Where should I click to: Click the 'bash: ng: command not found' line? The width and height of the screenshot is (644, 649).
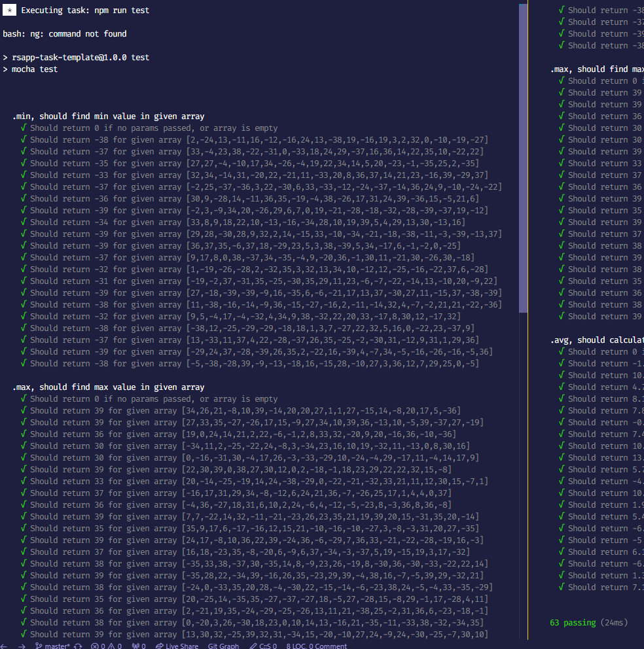tap(65, 33)
